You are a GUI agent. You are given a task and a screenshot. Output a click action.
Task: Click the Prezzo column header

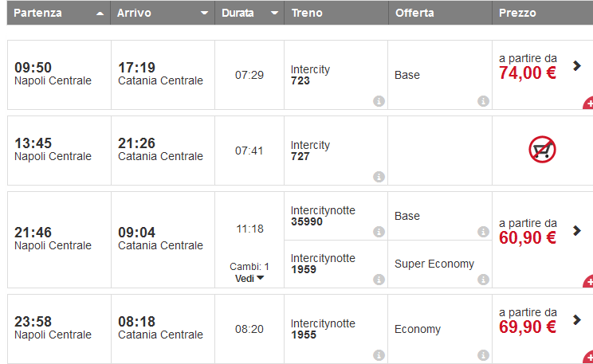(542, 14)
